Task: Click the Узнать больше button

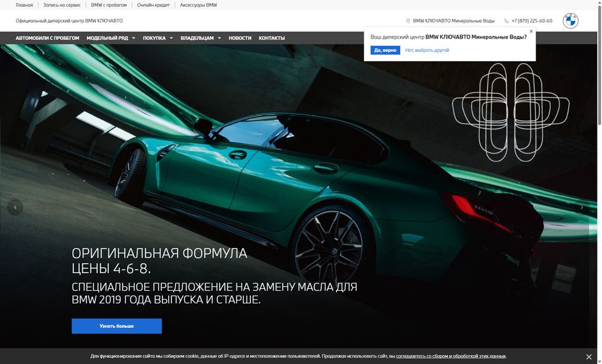Action: pos(117,326)
